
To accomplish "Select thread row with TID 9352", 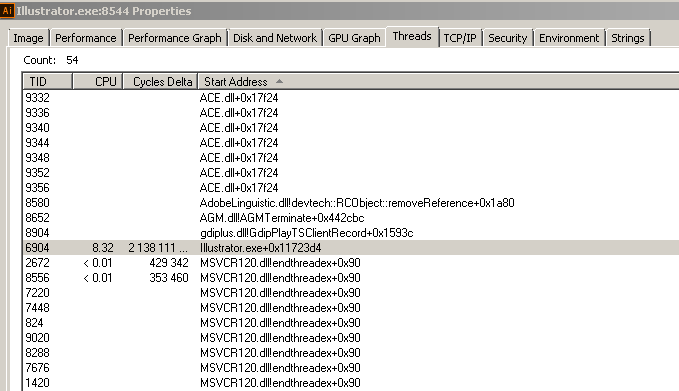I will [x=351, y=173].
